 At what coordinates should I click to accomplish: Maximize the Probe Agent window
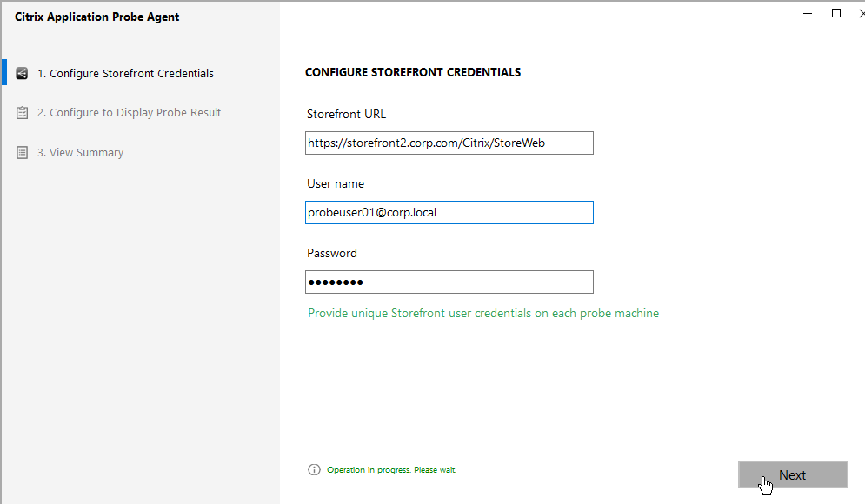click(x=836, y=13)
